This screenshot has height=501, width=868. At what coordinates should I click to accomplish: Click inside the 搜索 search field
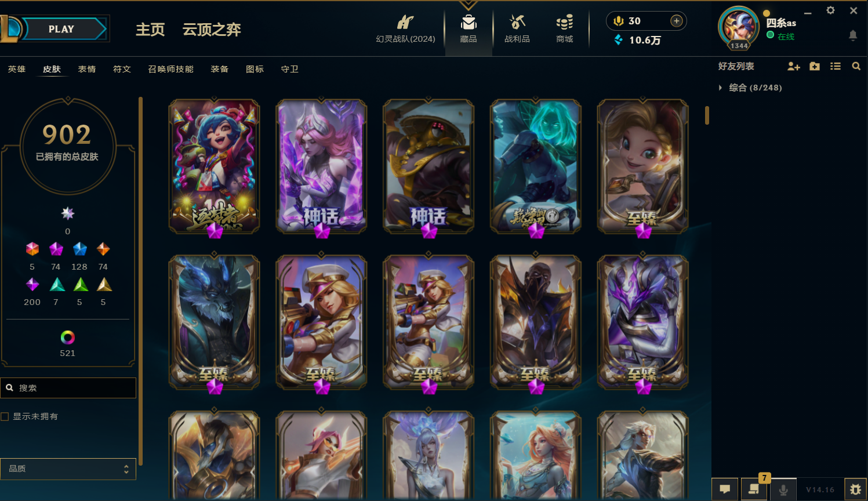(x=68, y=388)
